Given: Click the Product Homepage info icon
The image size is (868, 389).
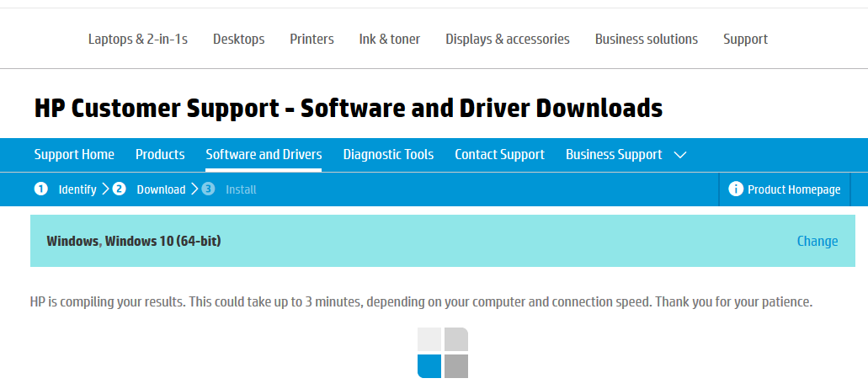Looking at the screenshot, I should pos(736,189).
